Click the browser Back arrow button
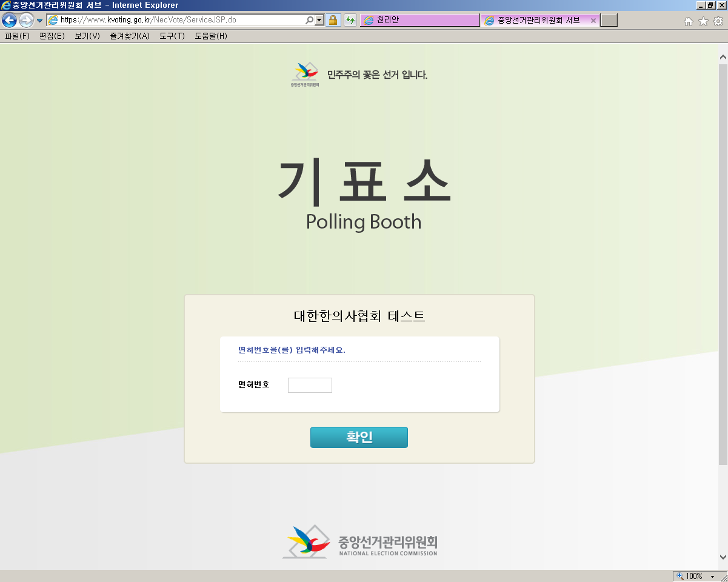The image size is (728, 582). [9, 20]
